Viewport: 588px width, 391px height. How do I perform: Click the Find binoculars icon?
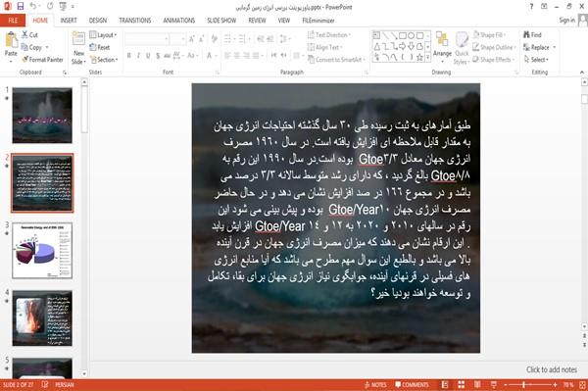point(526,35)
